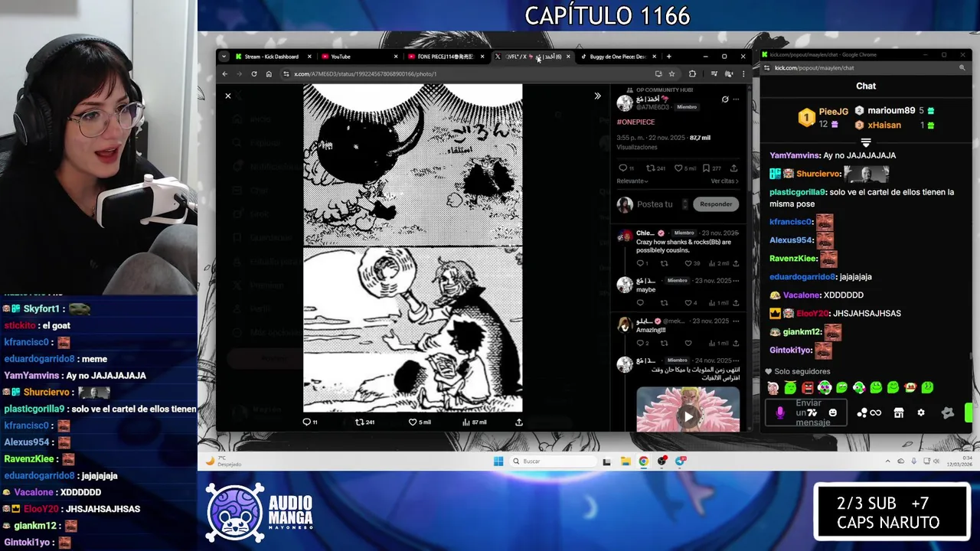Collapse the reply sidebar with double chevron
980x551 pixels.
[x=597, y=96]
